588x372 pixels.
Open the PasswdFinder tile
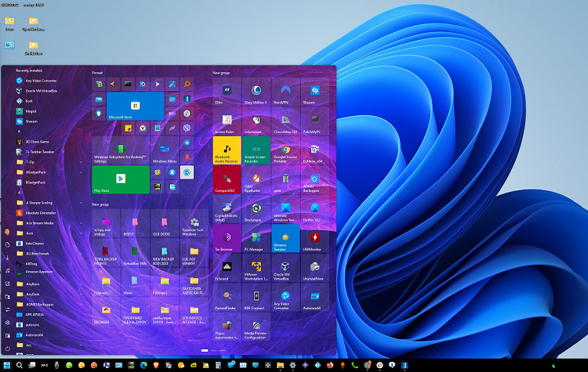point(227,297)
